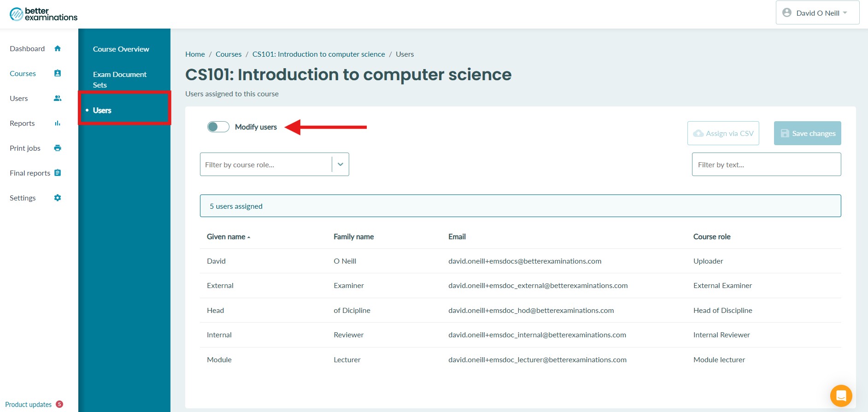The height and width of the screenshot is (412, 868).
Task: Select the emsdocs@ email address cell
Action: [x=525, y=261]
